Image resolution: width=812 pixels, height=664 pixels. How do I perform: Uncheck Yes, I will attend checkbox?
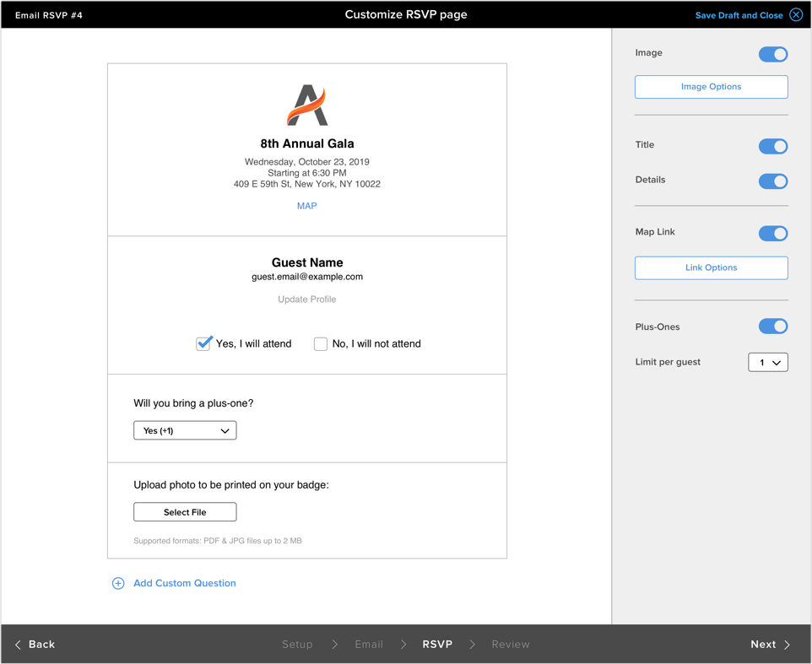click(203, 343)
